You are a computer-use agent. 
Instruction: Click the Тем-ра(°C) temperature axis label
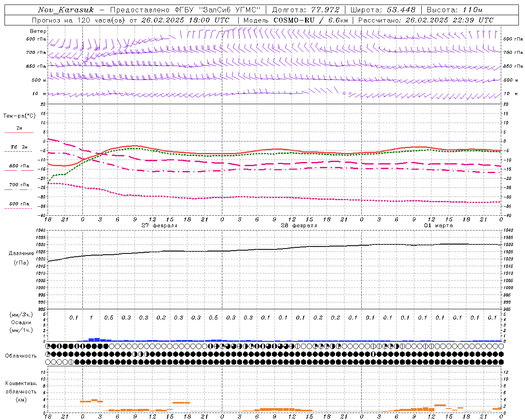tap(19, 116)
